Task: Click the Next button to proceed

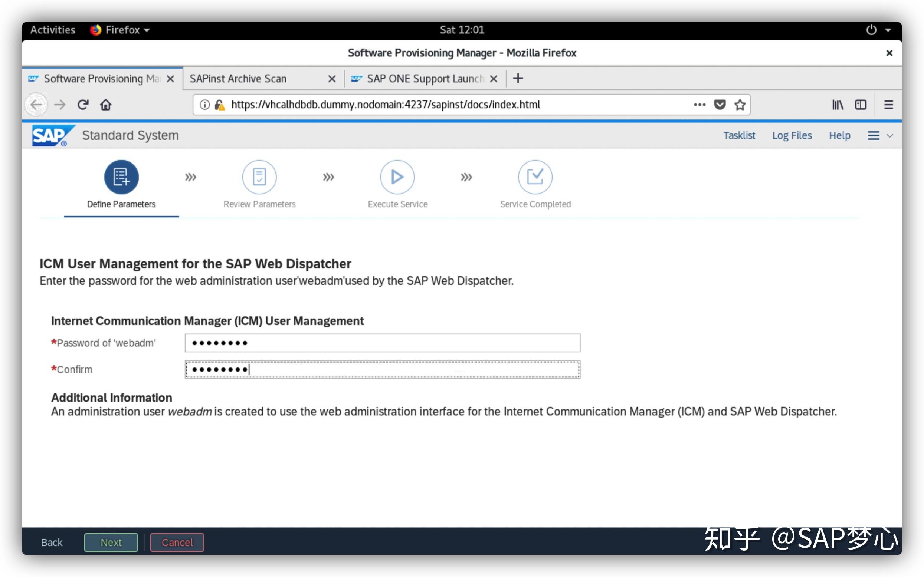Action: tap(111, 542)
